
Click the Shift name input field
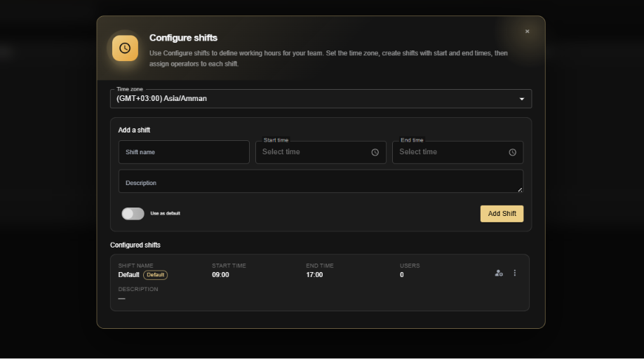point(184,152)
